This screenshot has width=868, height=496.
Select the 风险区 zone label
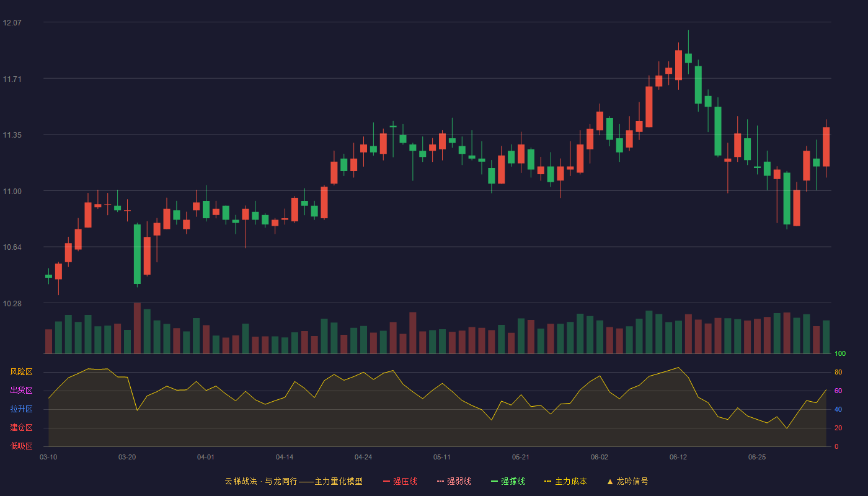(21, 372)
